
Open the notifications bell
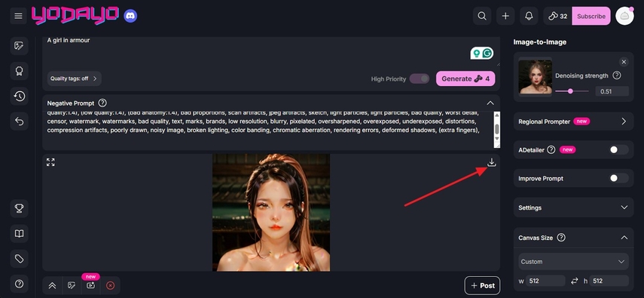[529, 16]
